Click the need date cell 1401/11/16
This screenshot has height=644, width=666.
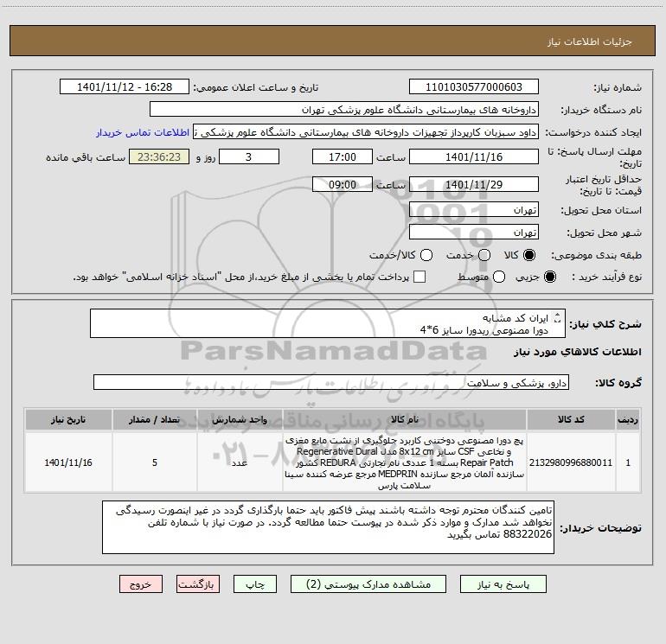pos(68,462)
